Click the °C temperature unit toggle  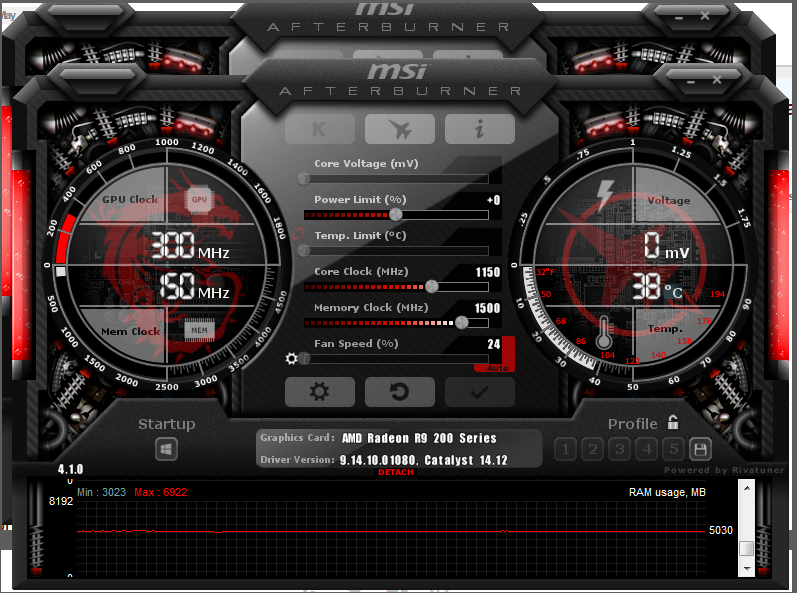tap(673, 292)
